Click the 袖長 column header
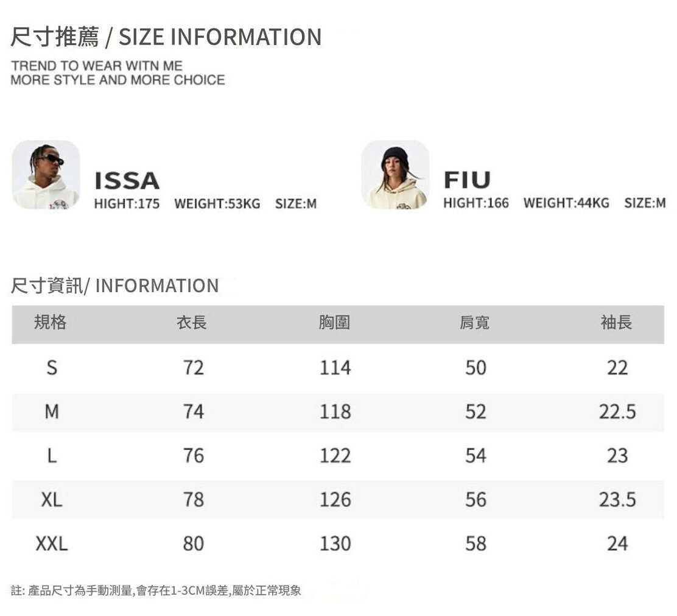The image size is (677, 616). coord(616,323)
